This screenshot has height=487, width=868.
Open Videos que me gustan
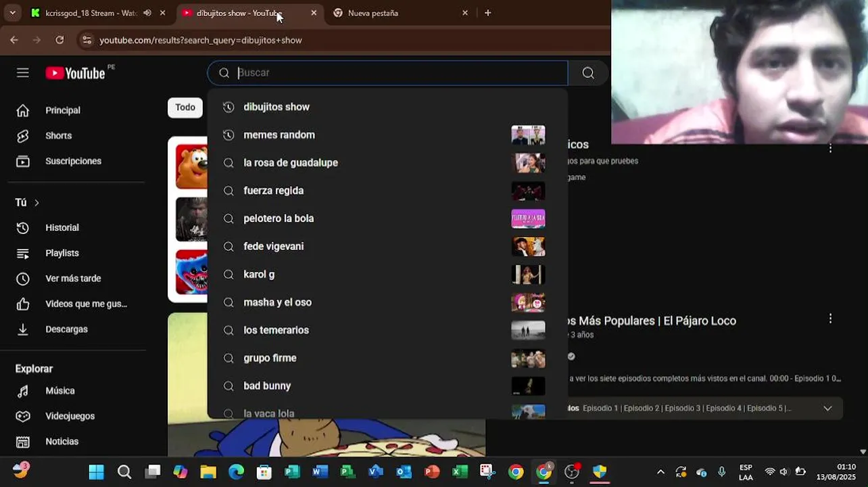click(x=86, y=304)
